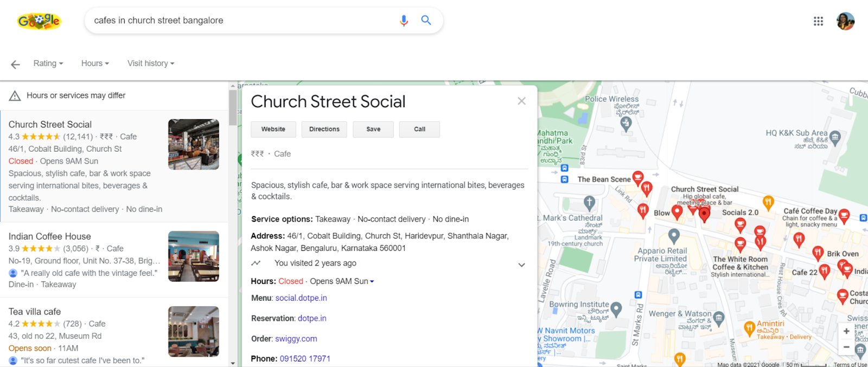Open the swiggy.com order link
The height and width of the screenshot is (367, 868).
(296, 339)
